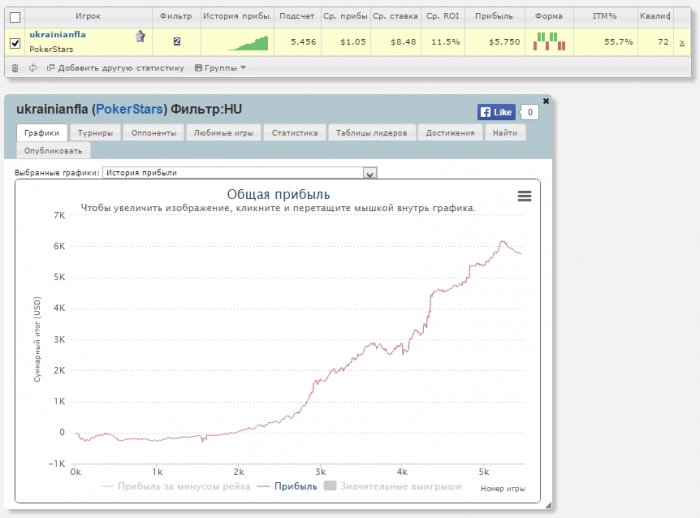Close the ukrainianfla details panel
This screenshot has width=700, height=518.
coord(546,101)
